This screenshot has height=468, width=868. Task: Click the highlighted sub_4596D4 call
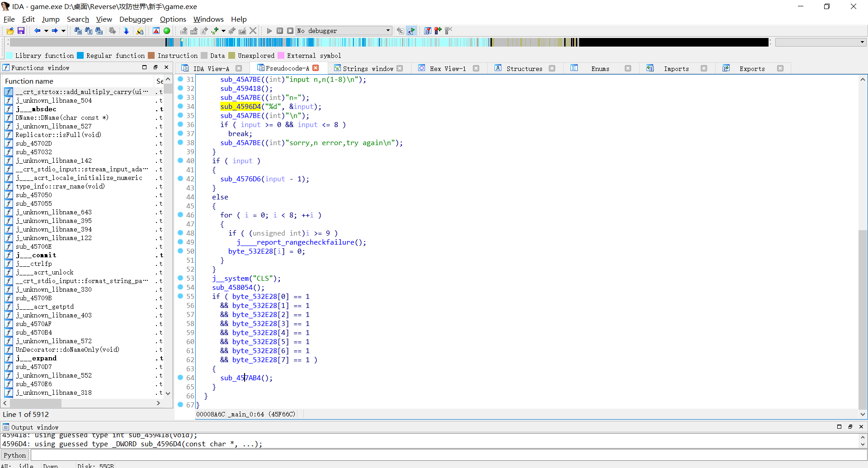241,107
